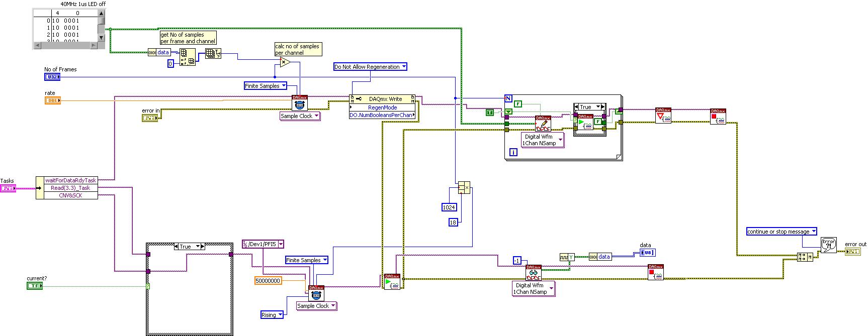Click the numeric constant 50000000

[x=268, y=281]
